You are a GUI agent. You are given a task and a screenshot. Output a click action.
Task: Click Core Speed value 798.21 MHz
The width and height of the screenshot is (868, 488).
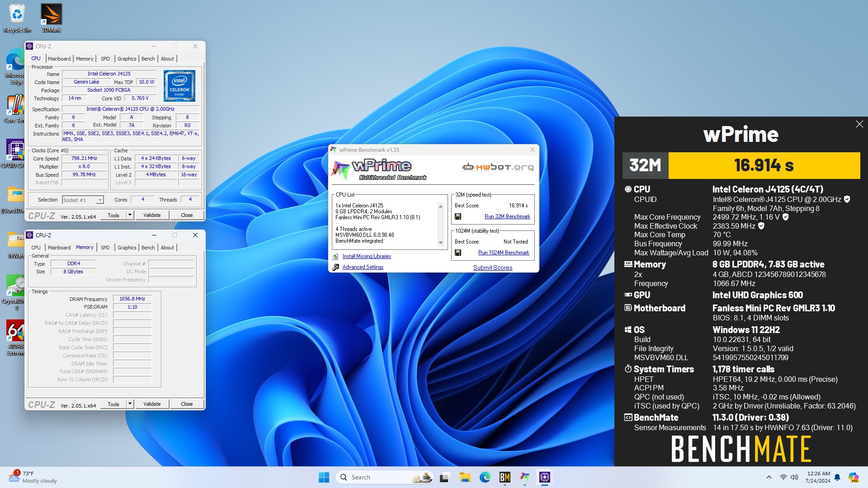(x=85, y=159)
